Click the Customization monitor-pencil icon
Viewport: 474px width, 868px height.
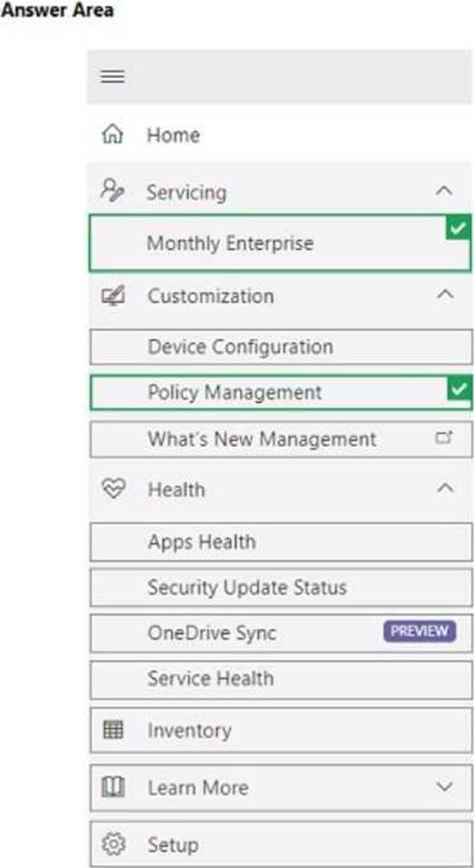coord(112,296)
